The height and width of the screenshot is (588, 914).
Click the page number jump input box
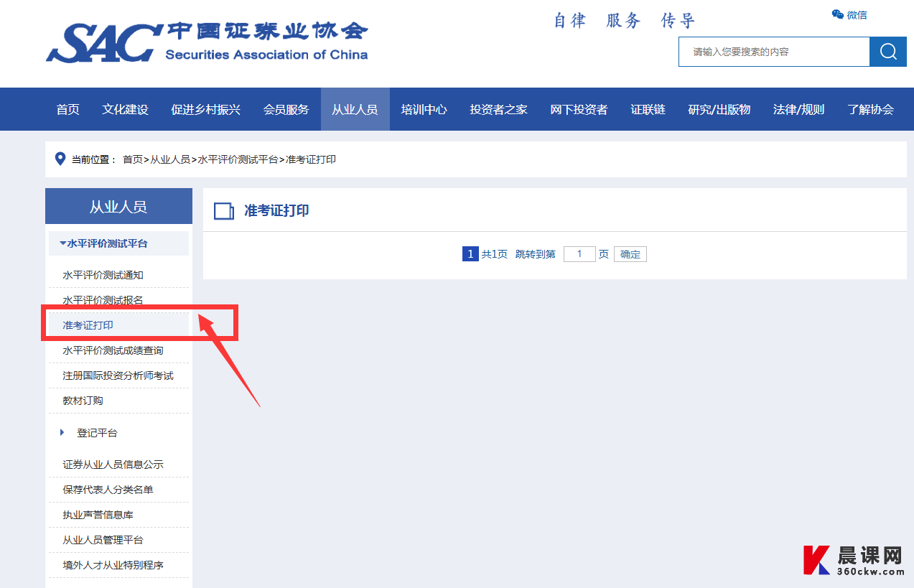tap(579, 254)
